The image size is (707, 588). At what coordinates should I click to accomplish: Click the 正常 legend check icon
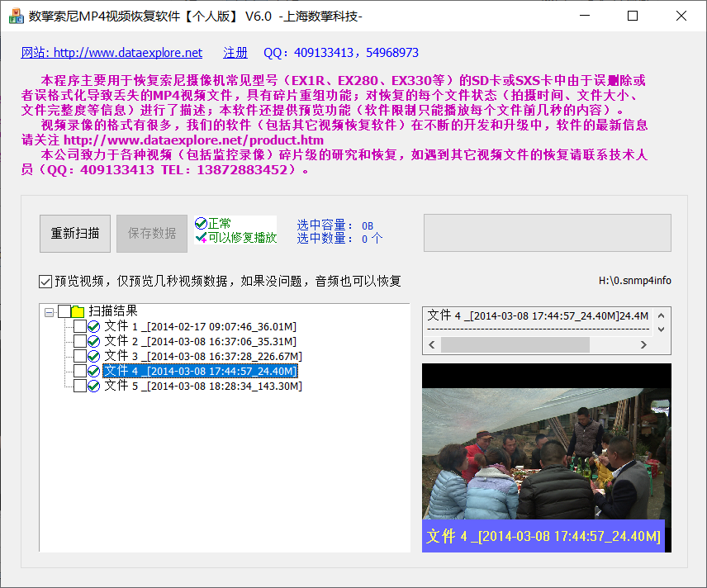pos(201,223)
